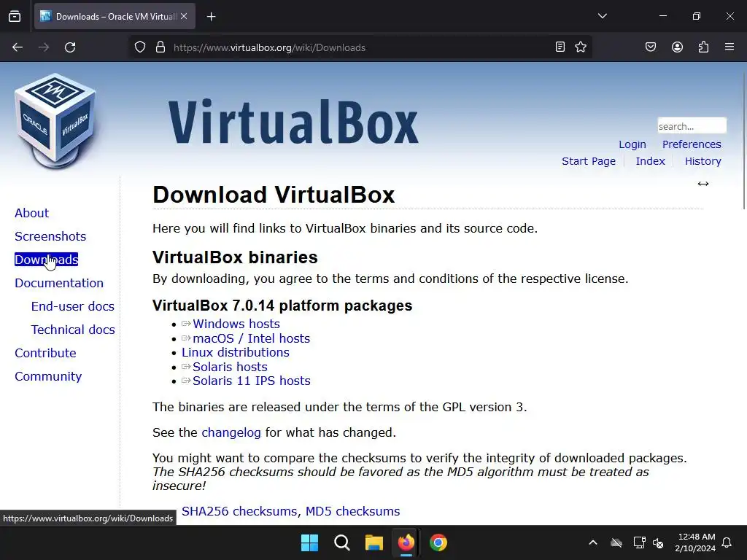Open SHA256 checksums link
747x560 pixels.
pos(239,511)
